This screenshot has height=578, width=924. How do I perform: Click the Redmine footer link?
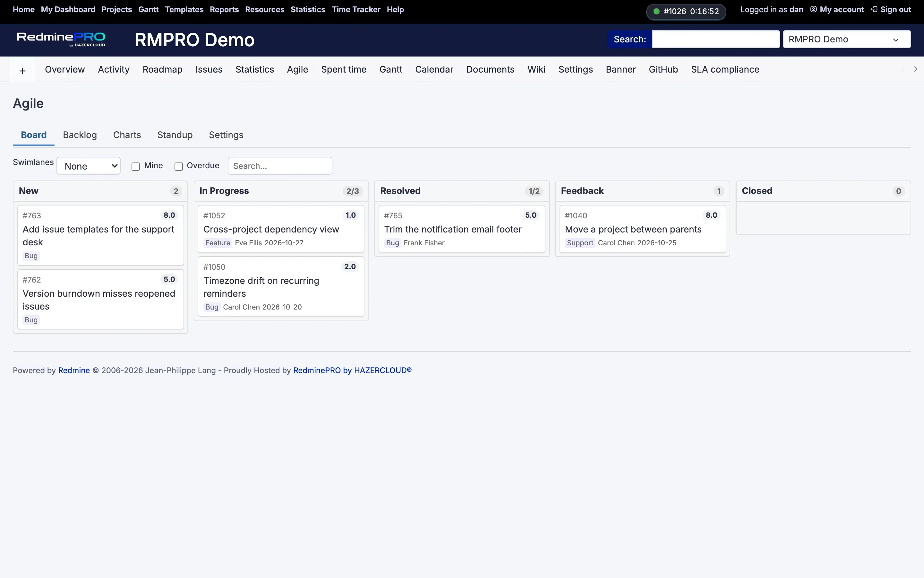(x=74, y=370)
